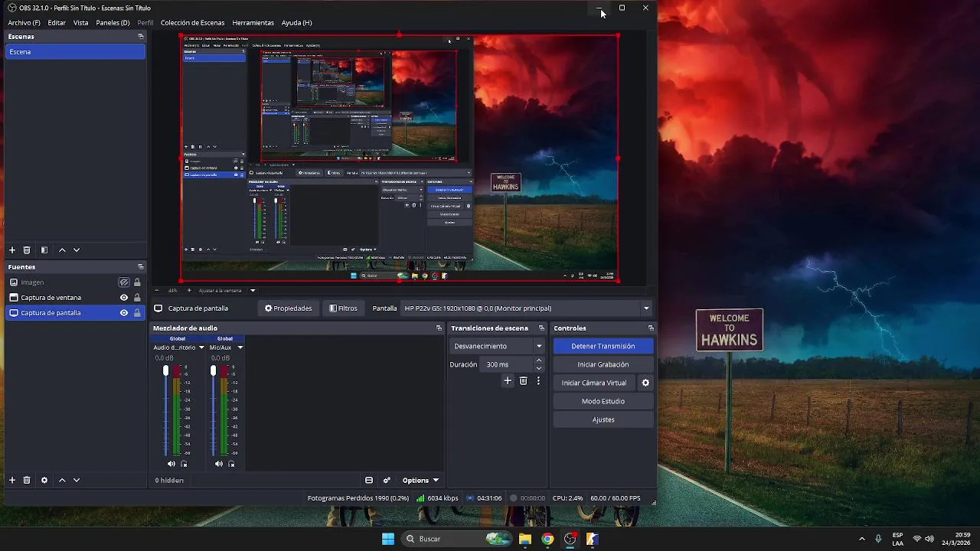Hide the Captura de ventana source
Viewport: 980px width, 551px height.
(x=124, y=298)
